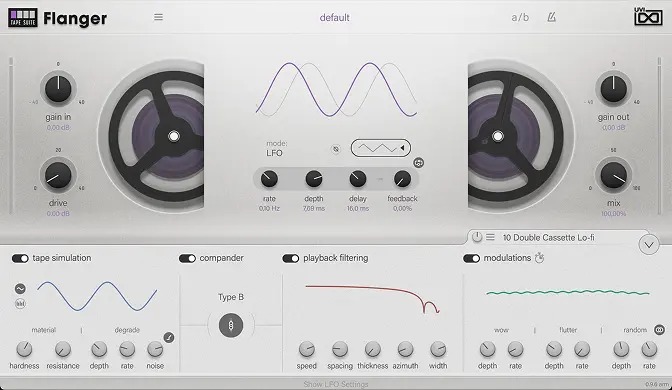672x390 pixels.
Task: Toggle the power icon of Double Cassette preset
Action: [x=477, y=237]
